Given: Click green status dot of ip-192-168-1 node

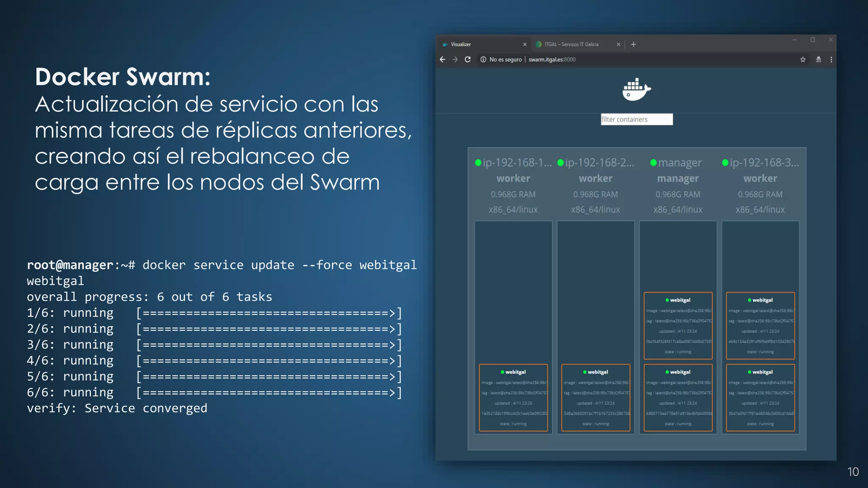Looking at the screenshot, I should click(x=478, y=163).
